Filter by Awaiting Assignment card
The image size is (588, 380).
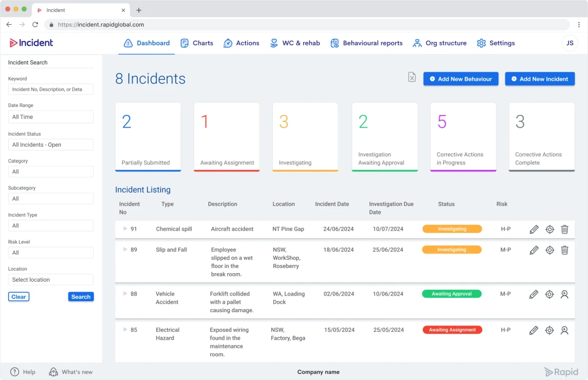click(x=226, y=137)
